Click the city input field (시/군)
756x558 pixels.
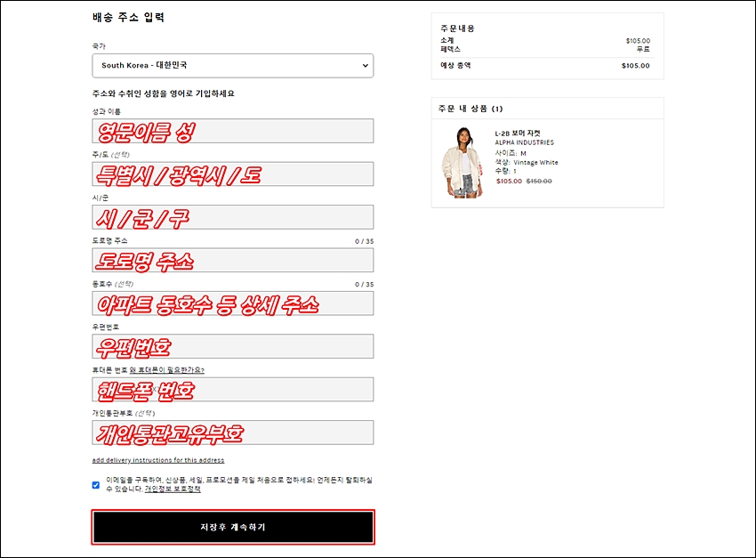232,217
